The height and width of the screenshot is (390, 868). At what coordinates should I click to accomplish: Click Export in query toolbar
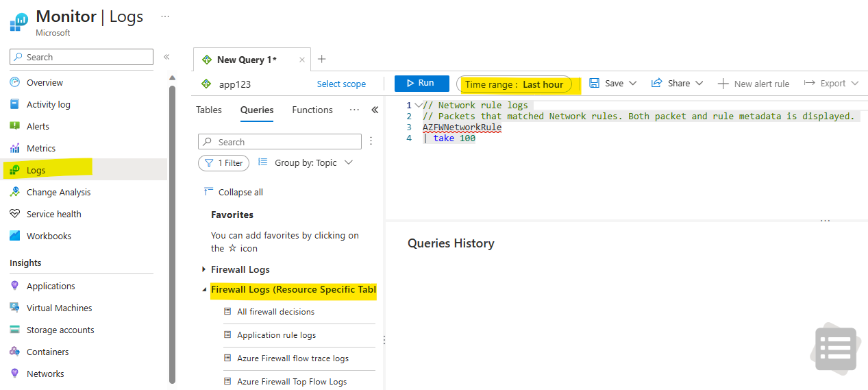click(x=825, y=83)
